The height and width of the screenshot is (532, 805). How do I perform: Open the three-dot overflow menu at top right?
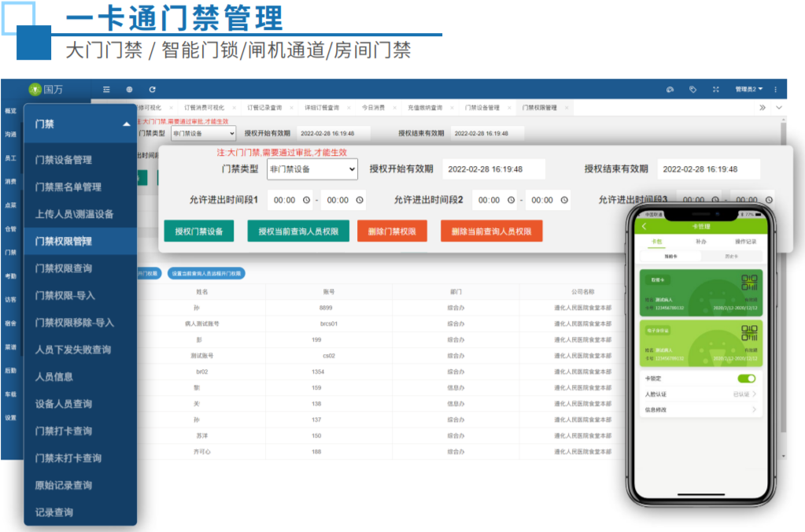[x=776, y=89]
